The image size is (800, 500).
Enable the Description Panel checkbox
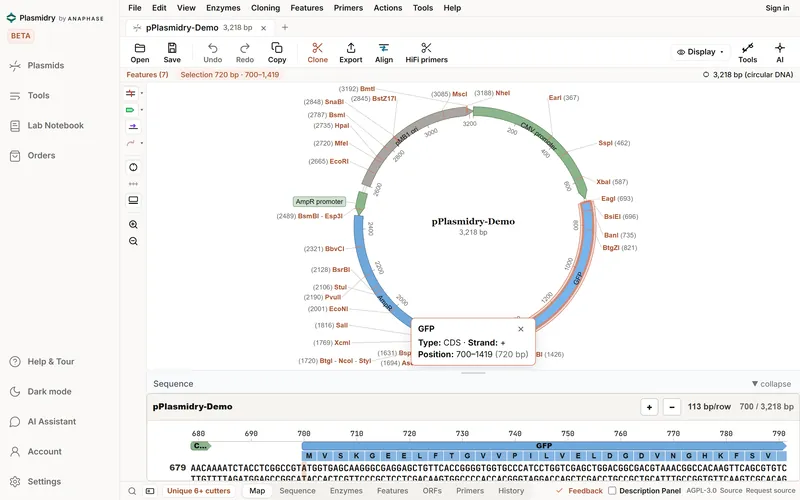[612, 491]
